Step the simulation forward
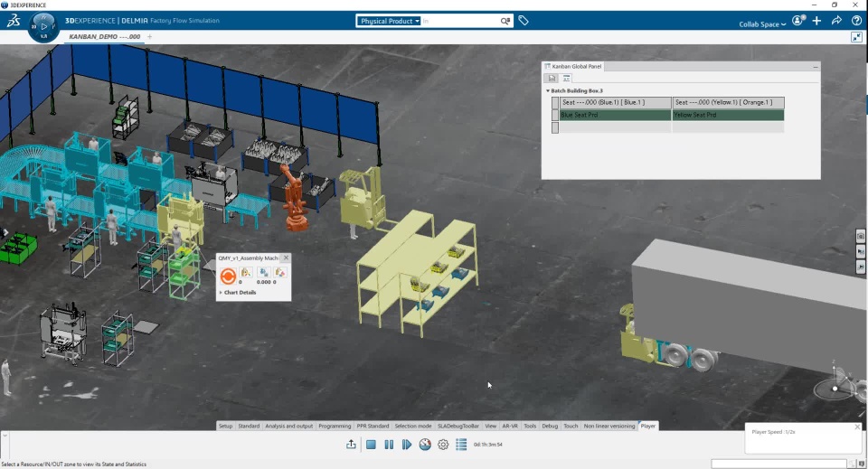 tap(407, 444)
